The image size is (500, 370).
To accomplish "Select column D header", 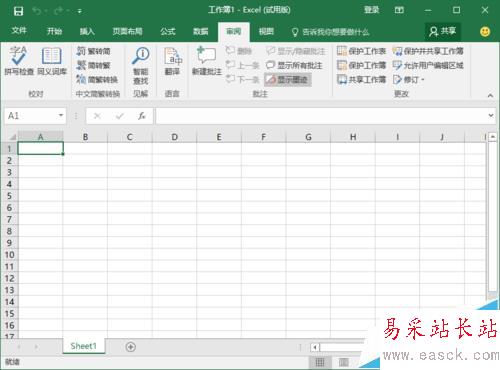I will point(174,137).
